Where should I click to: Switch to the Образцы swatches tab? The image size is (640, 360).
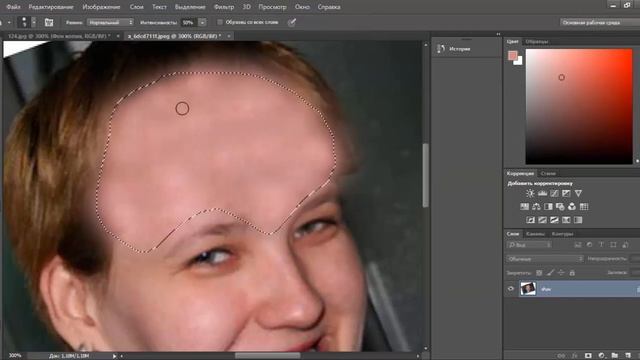tap(537, 42)
